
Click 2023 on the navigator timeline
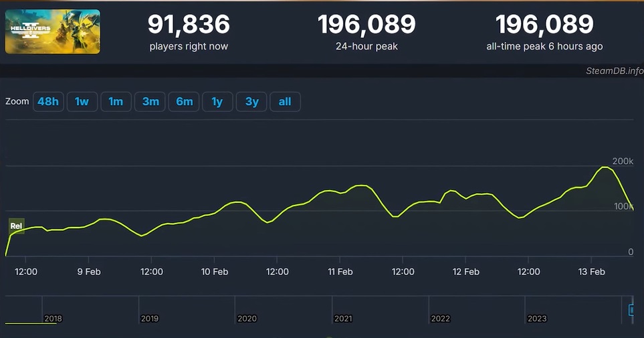tap(537, 319)
